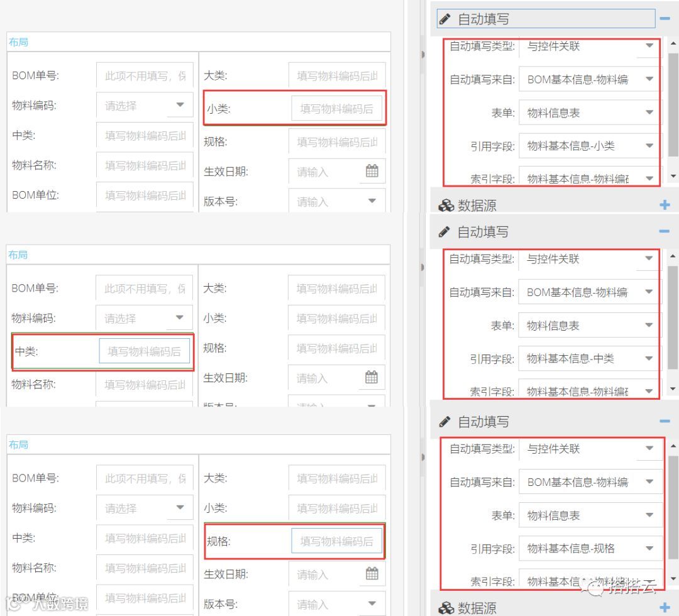
Task: Collapse middle screenshot 自动填写 panel minus icon
Action: coord(665,231)
